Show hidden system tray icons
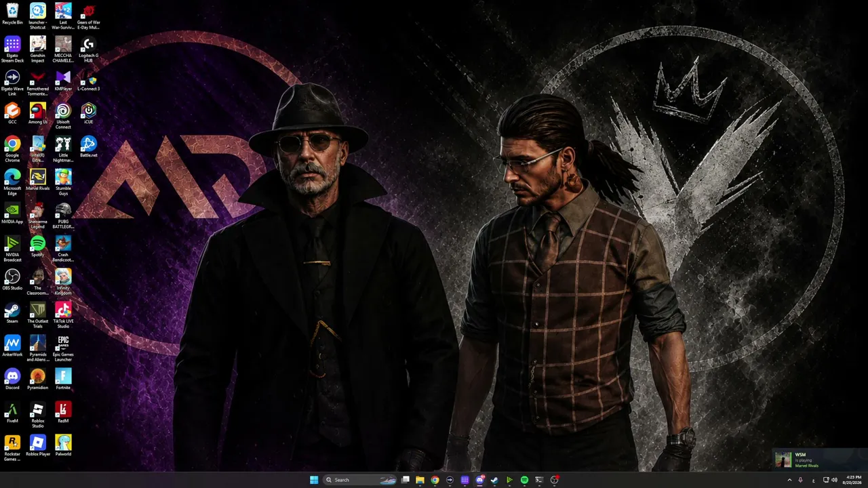This screenshot has width=868, height=488. [789, 480]
